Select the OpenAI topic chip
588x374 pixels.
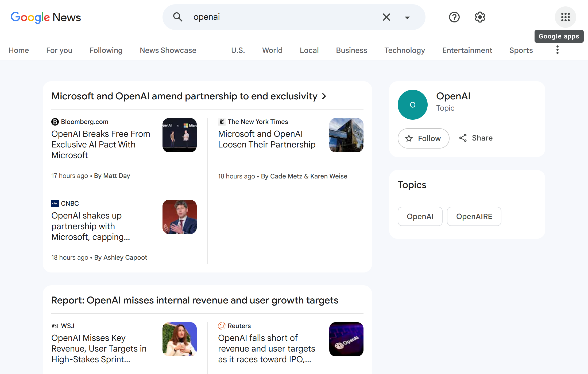pos(420,216)
